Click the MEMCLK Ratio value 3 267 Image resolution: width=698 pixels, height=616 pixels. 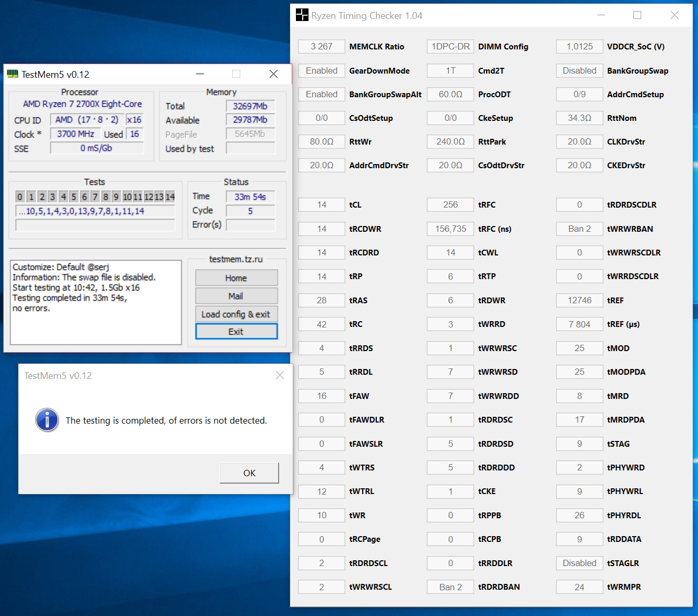tap(322, 46)
